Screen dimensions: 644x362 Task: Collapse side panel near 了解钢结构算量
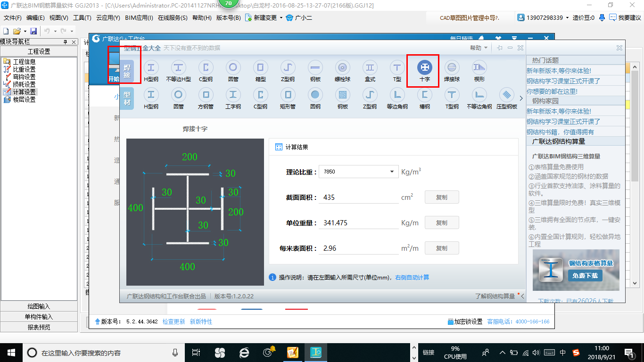coord(522,296)
